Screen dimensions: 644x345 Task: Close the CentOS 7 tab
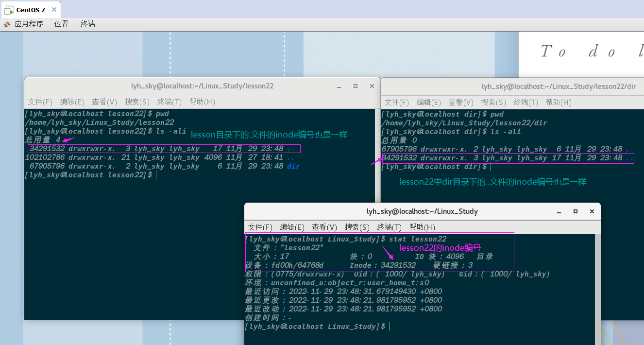pyautogui.click(x=54, y=10)
